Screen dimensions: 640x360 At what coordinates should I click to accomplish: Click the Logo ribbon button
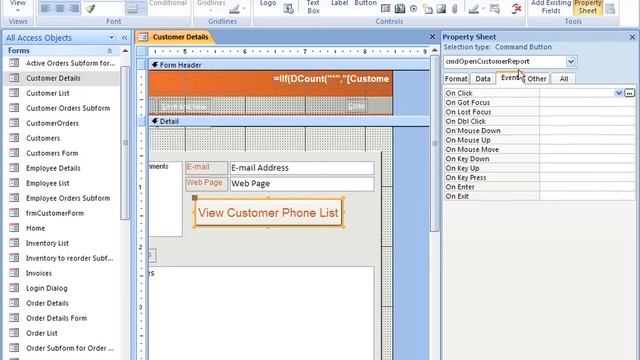tap(268, 4)
